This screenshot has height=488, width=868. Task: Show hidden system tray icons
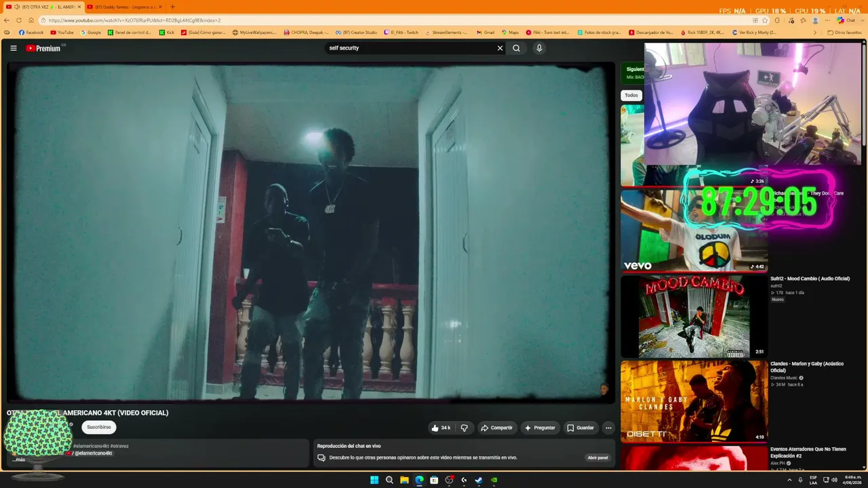pos(789,480)
